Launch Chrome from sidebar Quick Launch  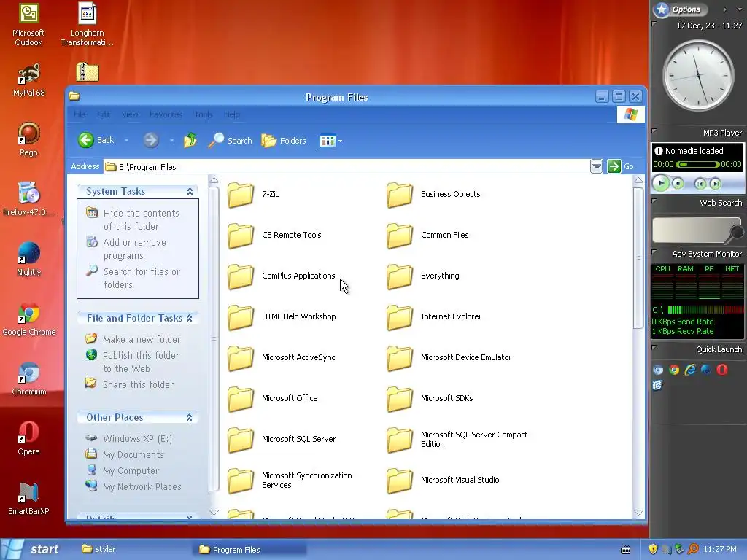click(x=673, y=370)
